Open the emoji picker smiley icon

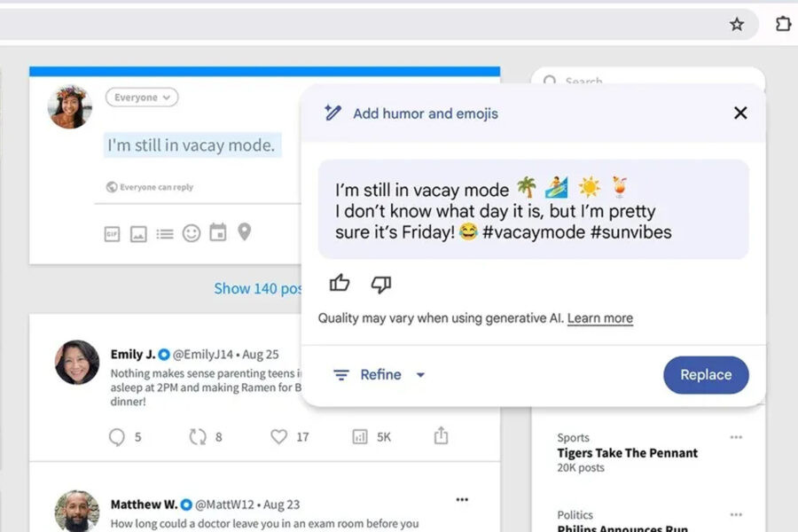click(192, 233)
